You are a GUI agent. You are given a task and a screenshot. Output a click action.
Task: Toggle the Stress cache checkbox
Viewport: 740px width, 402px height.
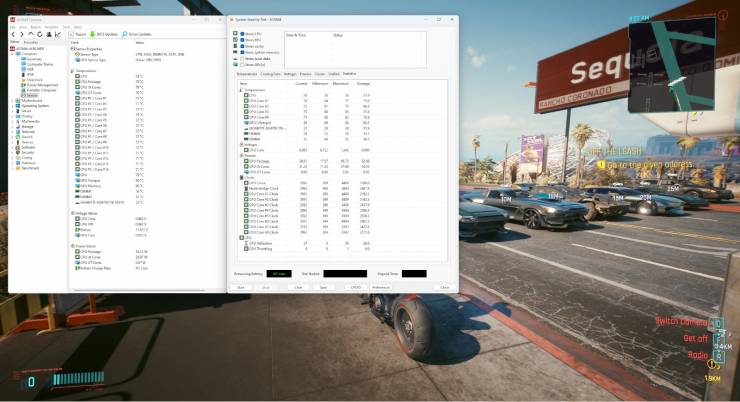(243, 46)
